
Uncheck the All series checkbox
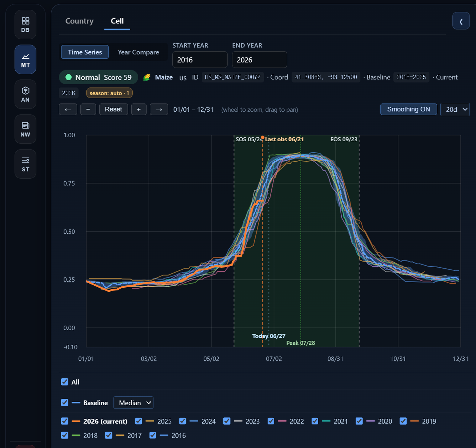65,382
